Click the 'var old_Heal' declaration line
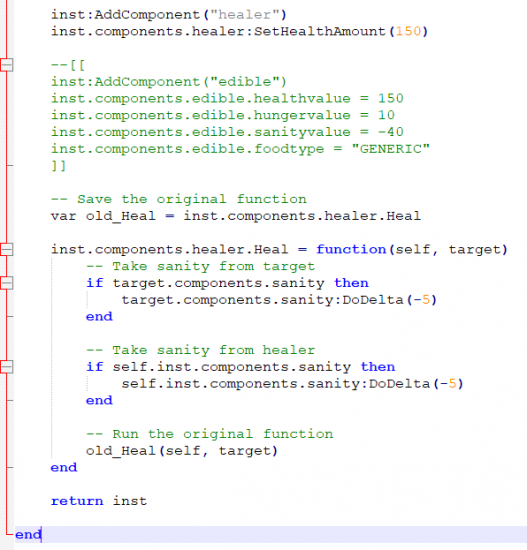Viewport: 527px width, 550px height. pyautogui.click(x=236, y=216)
